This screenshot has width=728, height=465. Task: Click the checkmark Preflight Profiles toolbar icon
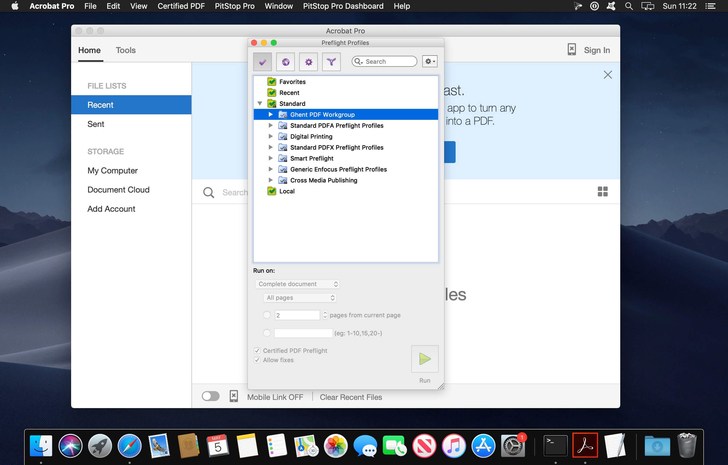[263, 62]
